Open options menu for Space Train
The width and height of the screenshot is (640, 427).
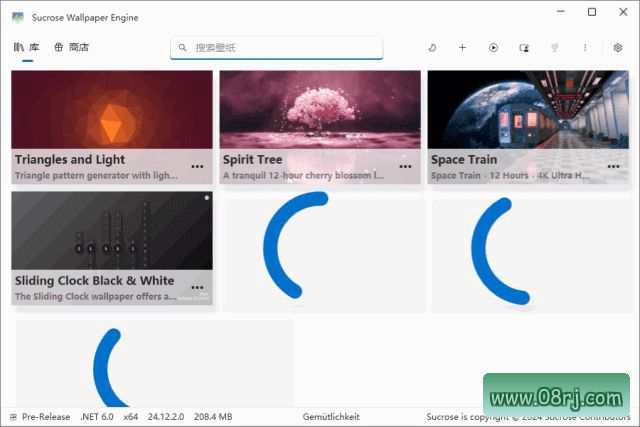tap(613, 167)
